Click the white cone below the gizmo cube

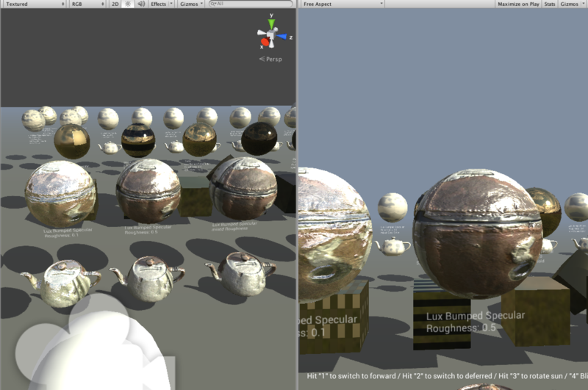[x=271, y=43]
